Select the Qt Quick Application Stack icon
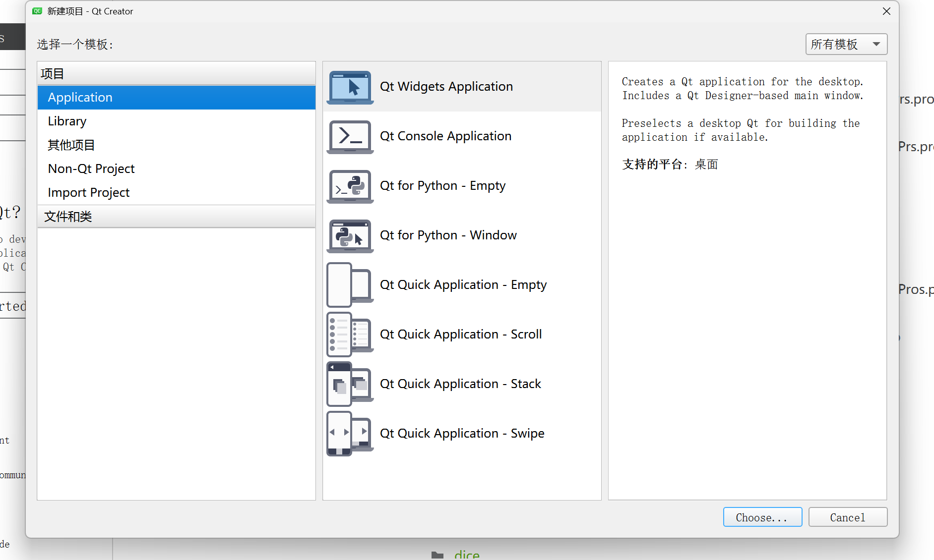This screenshot has height=560, width=934. (350, 384)
